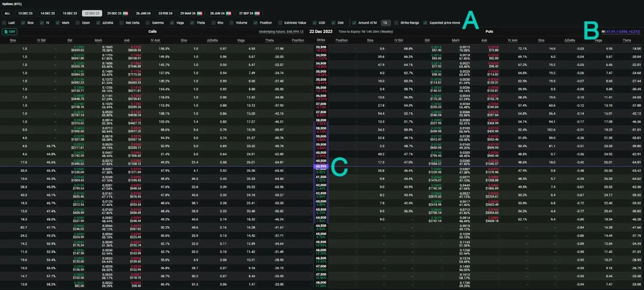Click the Underlying future $40,999.12 label
The width and height of the screenshot is (644, 290).
coord(281,32)
